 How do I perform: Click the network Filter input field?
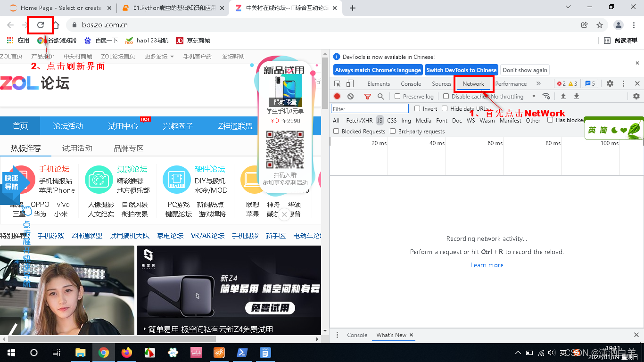click(370, 108)
